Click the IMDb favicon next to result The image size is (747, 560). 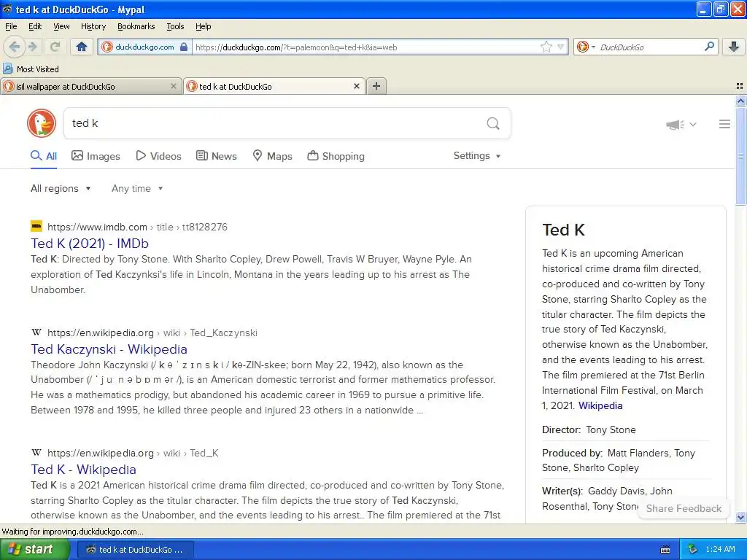[36, 226]
